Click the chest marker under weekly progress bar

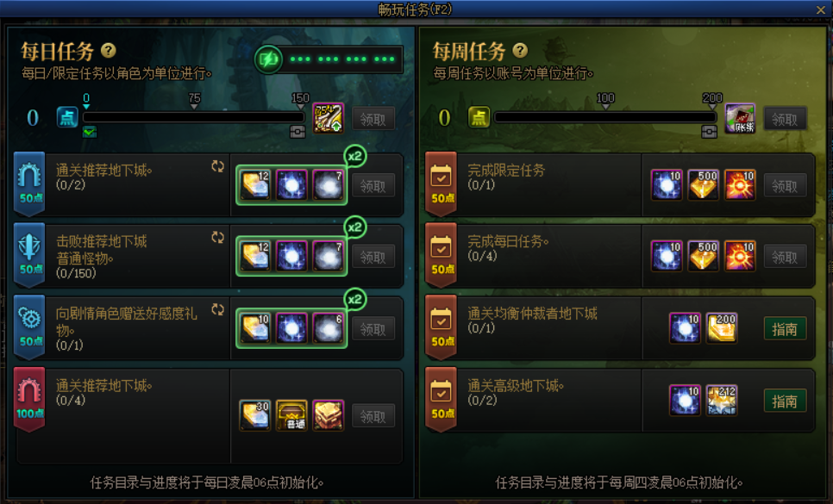tap(709, 132)
